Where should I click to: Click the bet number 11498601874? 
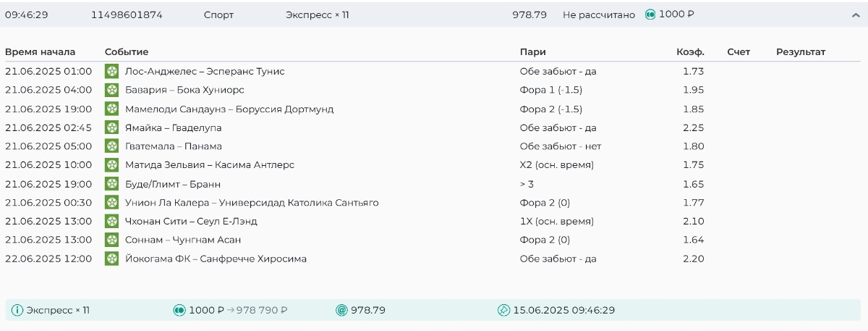(x=127, y=14)
